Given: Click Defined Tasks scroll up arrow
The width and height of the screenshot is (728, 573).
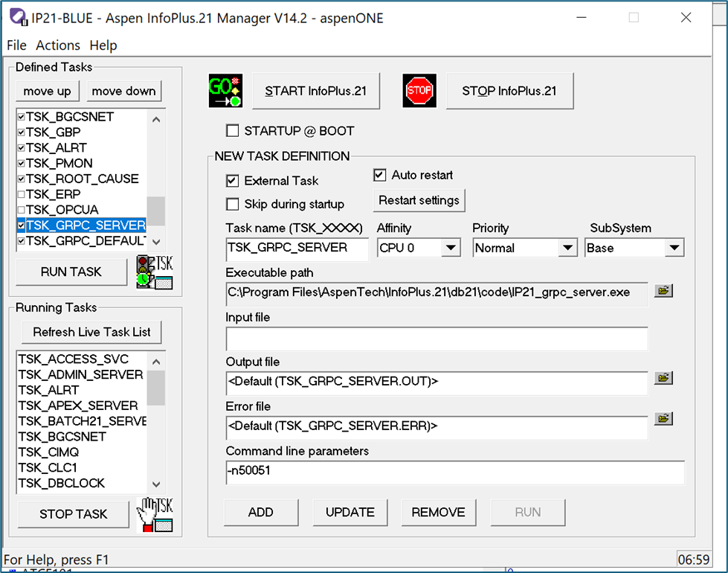Looking at the screenshot, I should (156, 119).
